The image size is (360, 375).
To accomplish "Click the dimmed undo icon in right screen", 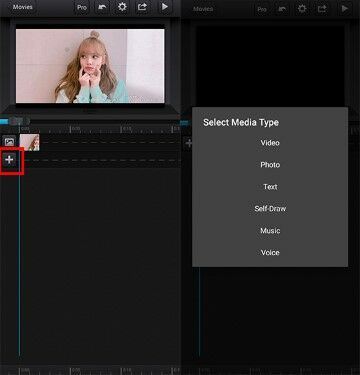I will tap(282, 9).
